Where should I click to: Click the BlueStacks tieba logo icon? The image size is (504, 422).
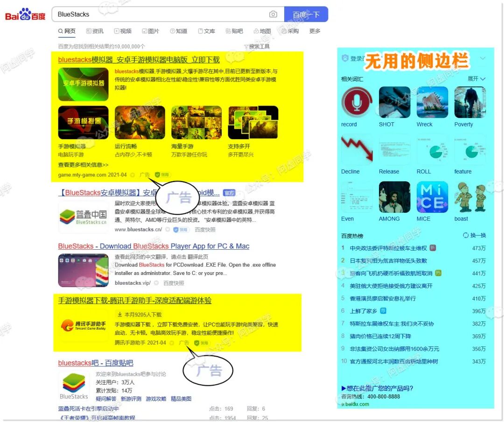[x=74, y=386]
